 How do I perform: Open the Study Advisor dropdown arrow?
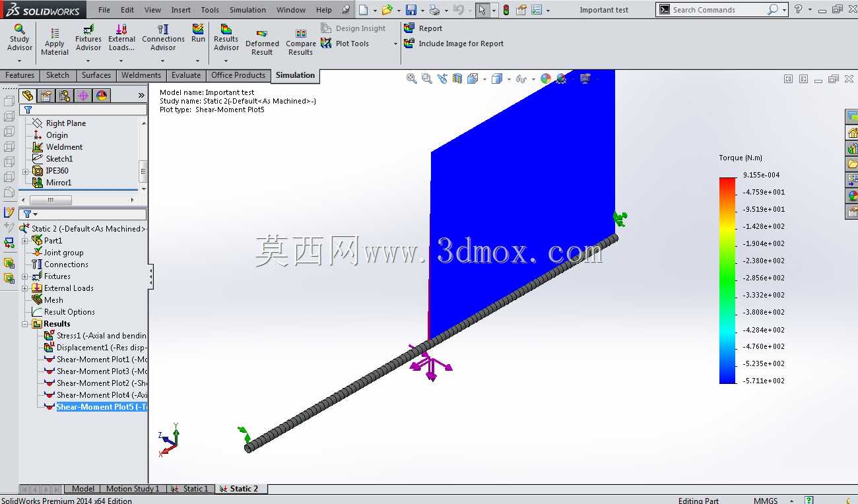click(19, 61)
